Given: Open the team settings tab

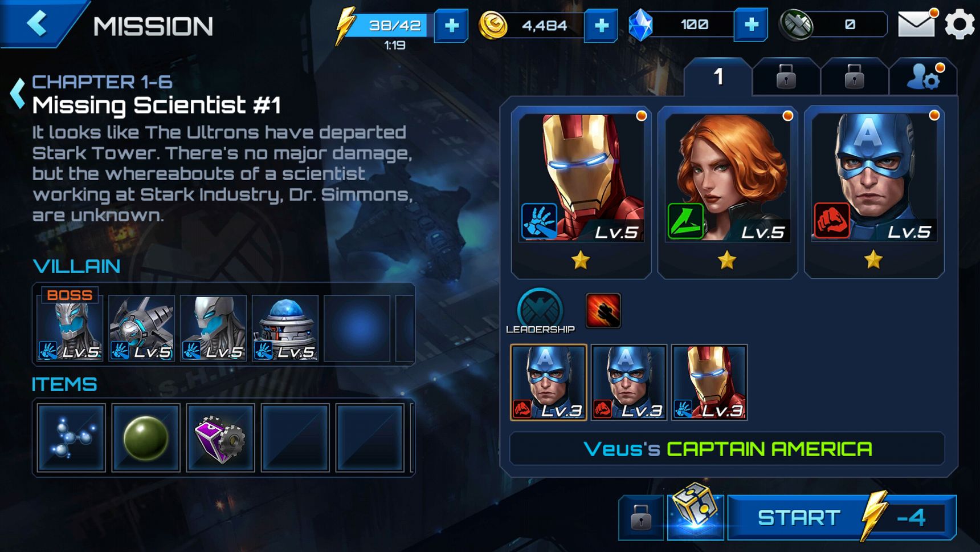Looking at the screenshot, I should pyautogui.click(x=923, y=76).
